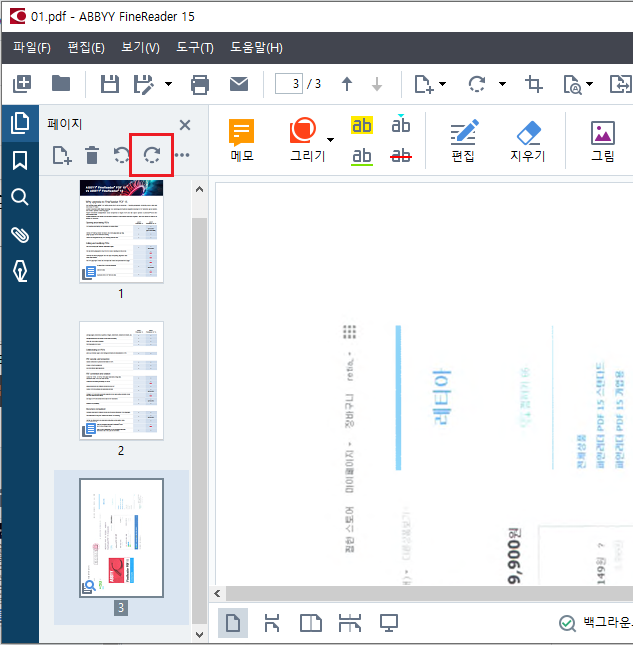The width and height of the screenshot is (633, 645).
Task: Select page 2 thumbnail
Action: pyautogui.click(x=121, y=381)
